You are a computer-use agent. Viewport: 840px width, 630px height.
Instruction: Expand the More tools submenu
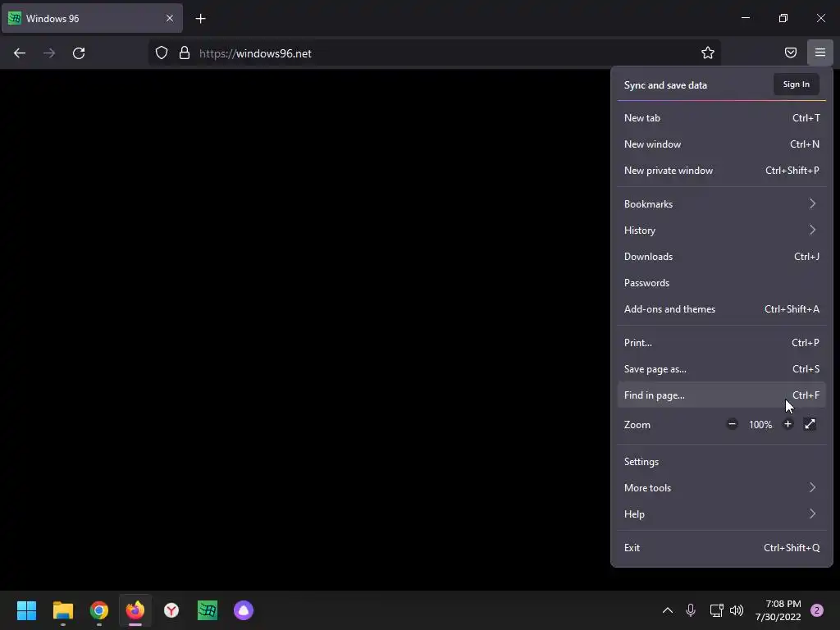pos(722,488)
